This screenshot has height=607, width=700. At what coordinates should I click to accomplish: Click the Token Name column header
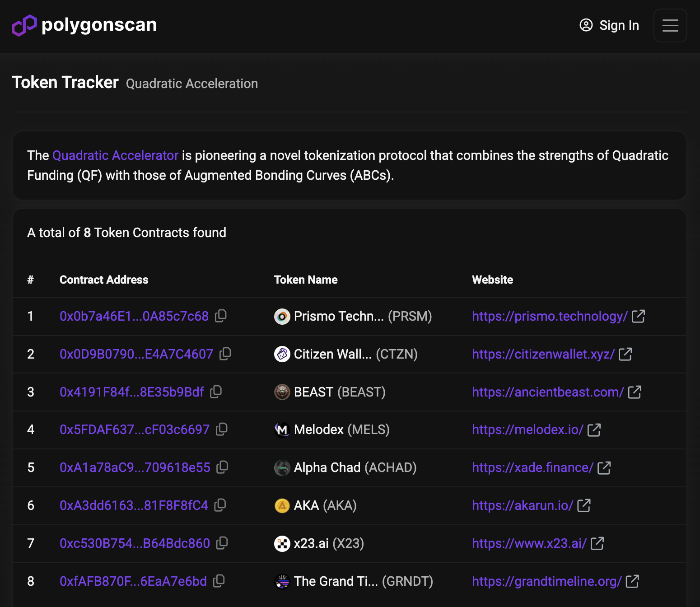[x=306, y=280]
